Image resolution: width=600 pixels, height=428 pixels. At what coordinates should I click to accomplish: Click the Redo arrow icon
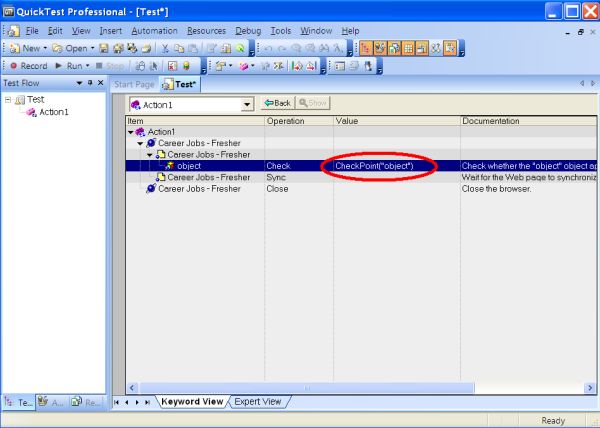pos(282,48)
